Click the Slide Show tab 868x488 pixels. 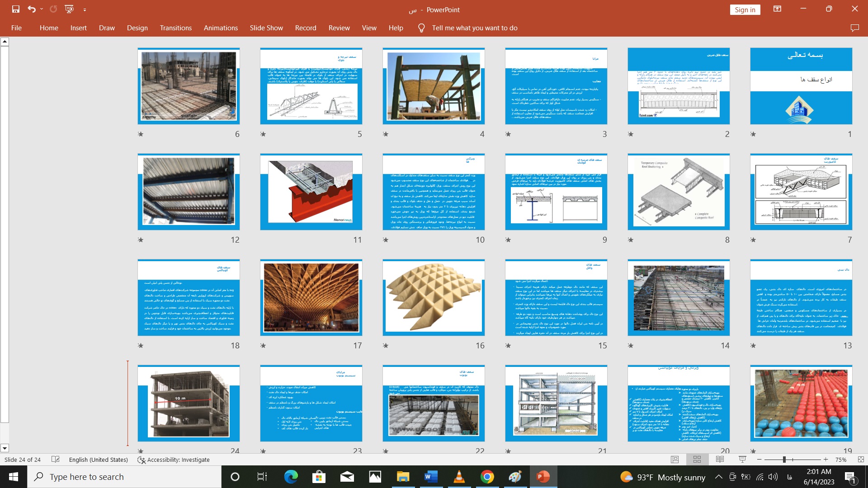[x=266, y=28]
